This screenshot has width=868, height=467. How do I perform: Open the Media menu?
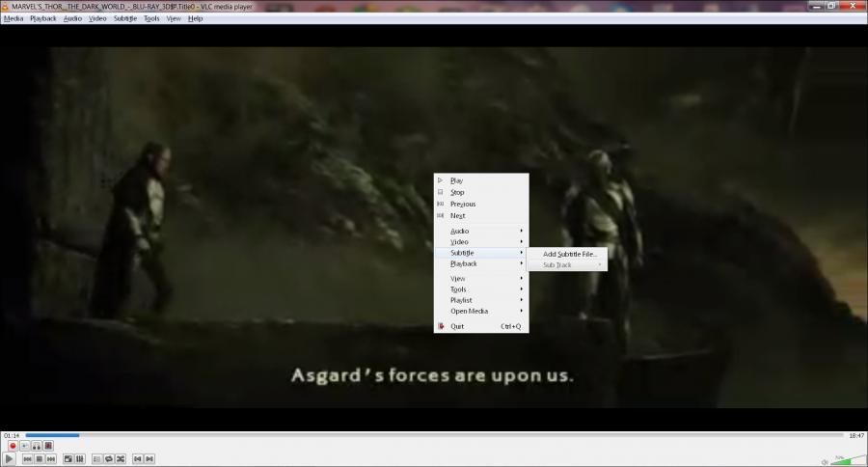pos(14,19)
